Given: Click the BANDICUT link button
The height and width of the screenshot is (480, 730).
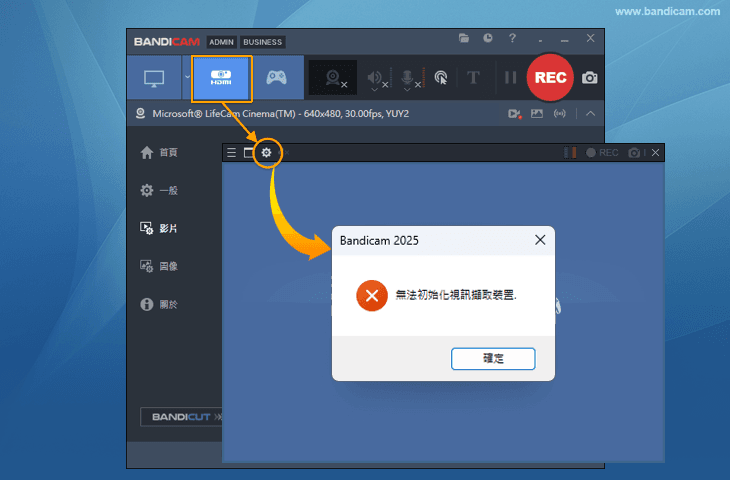Looking at the screenshot, I should (x=182, y=417).
